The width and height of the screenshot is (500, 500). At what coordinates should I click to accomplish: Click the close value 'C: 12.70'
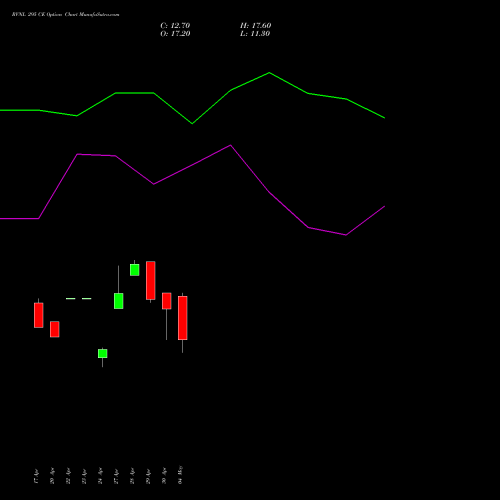(x=175, y=26)
